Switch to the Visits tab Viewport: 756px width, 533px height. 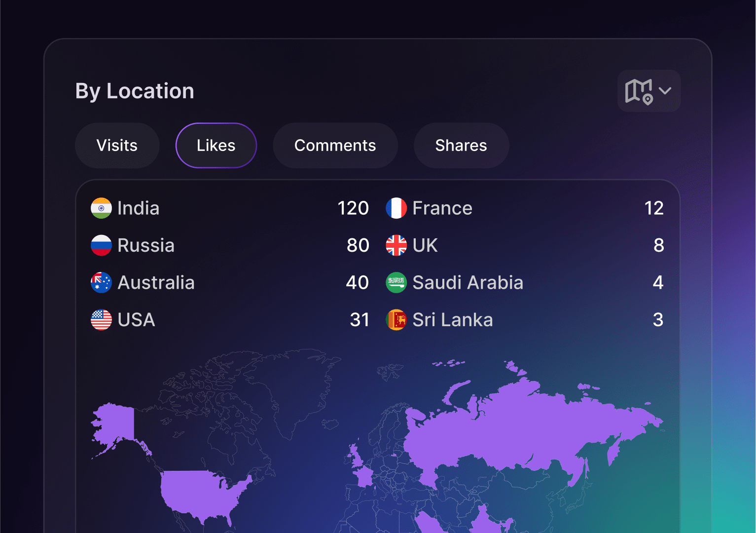117,146
